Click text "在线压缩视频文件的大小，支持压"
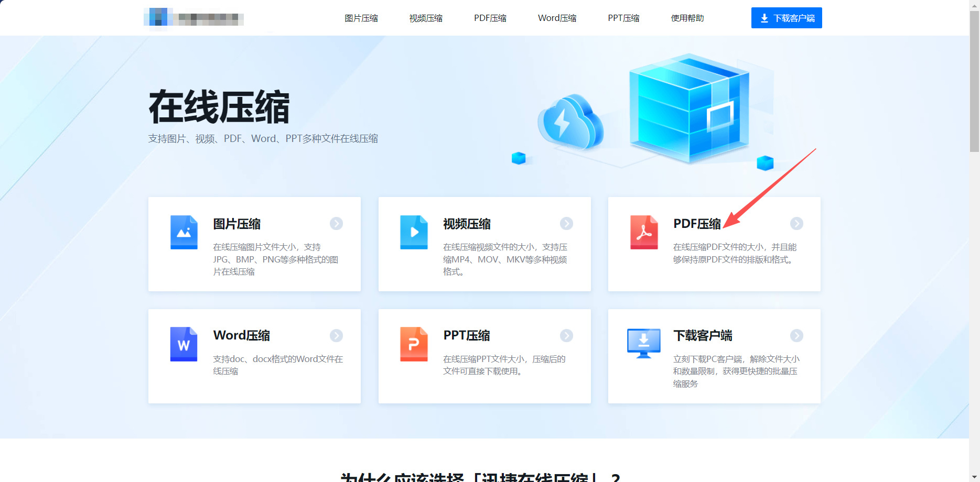Screen dimensions: 980x482 [x=505, y=247]
